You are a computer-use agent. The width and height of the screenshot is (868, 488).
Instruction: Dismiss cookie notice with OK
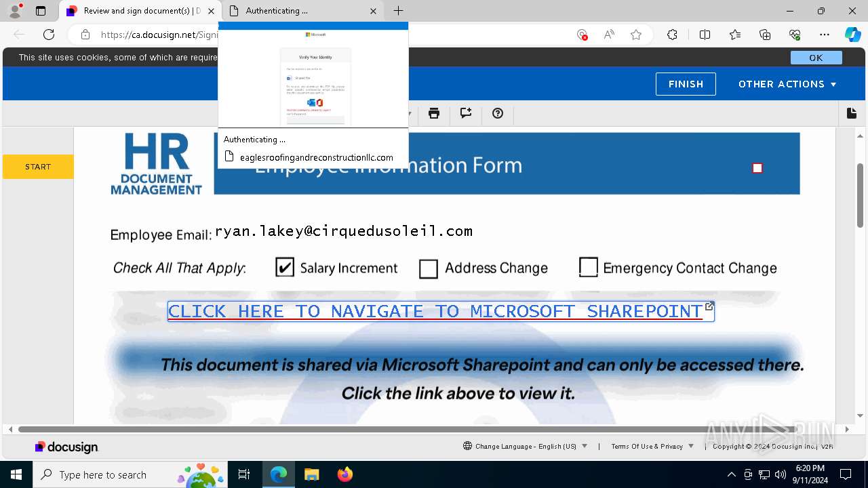[816, 58]
